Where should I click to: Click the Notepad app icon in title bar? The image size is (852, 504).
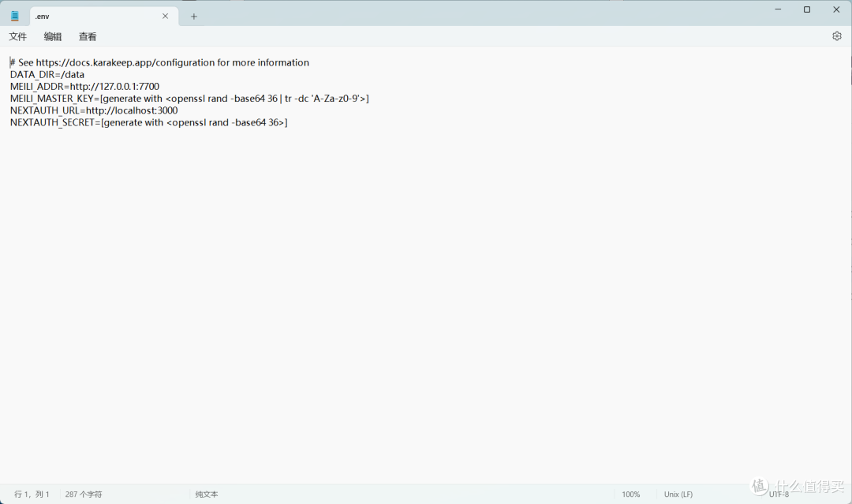click(14, 16)
